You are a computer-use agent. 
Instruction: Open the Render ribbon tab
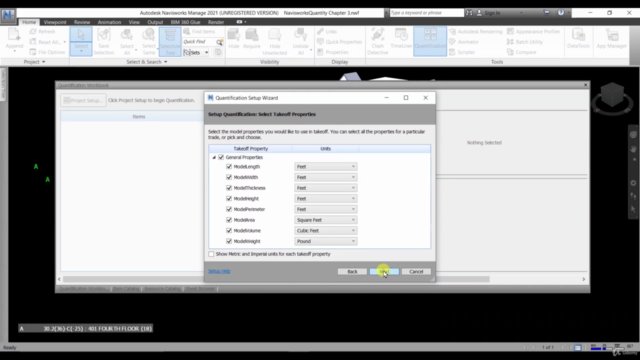tap(216, 22)
